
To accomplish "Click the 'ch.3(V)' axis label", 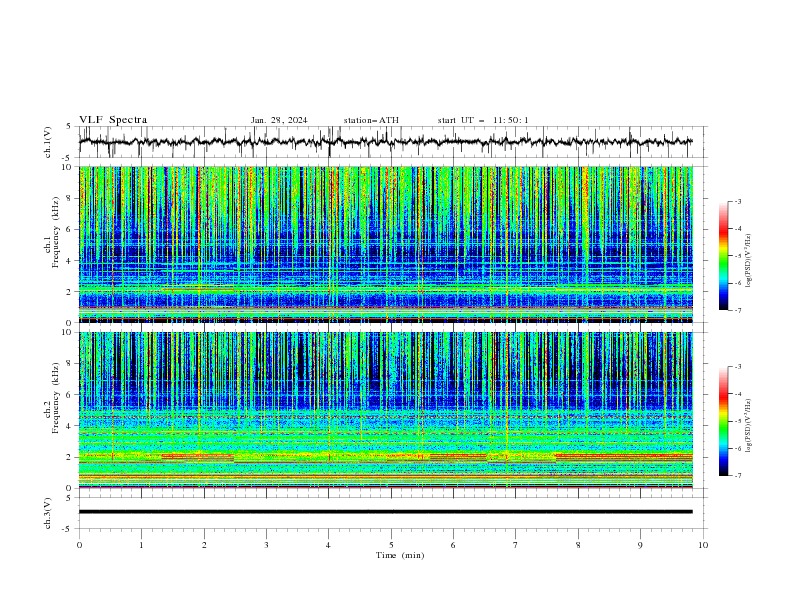I will [48, 513].
